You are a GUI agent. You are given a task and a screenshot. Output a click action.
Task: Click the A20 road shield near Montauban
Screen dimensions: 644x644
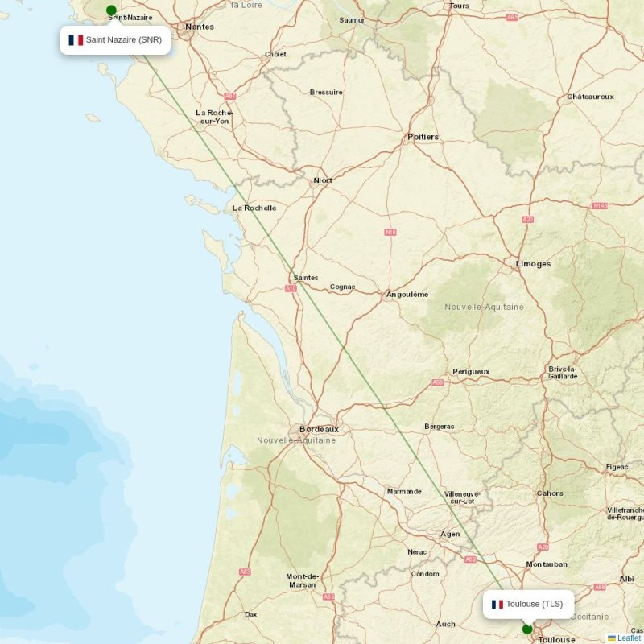543,547
